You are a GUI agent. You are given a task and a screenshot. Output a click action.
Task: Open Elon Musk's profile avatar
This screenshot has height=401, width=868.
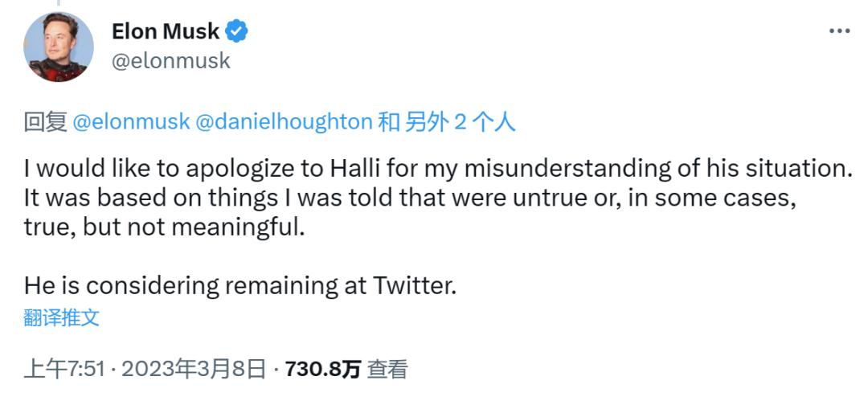[59, 47]
